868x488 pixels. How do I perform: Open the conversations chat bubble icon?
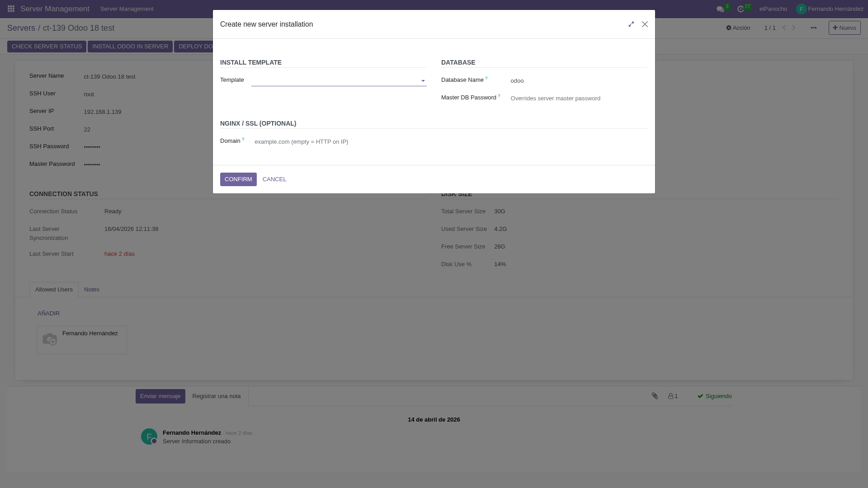[x=720, y=9]
